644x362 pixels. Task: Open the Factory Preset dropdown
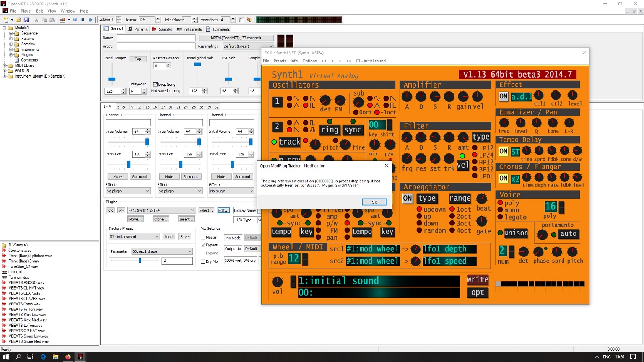coord(134,237)
